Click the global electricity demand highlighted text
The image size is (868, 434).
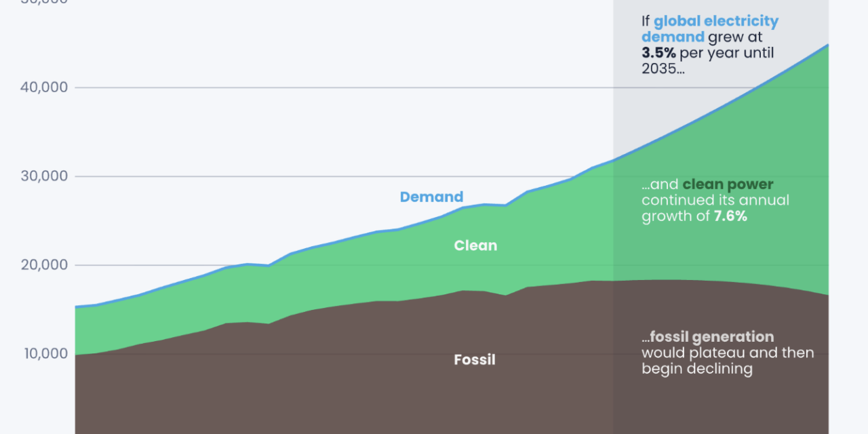click(x=709, y=28)
